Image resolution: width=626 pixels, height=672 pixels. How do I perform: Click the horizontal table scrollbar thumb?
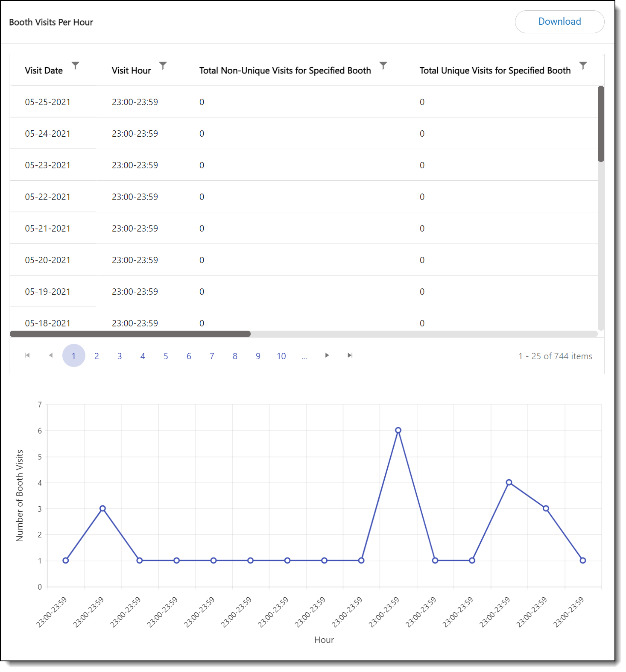pos(130,334)
